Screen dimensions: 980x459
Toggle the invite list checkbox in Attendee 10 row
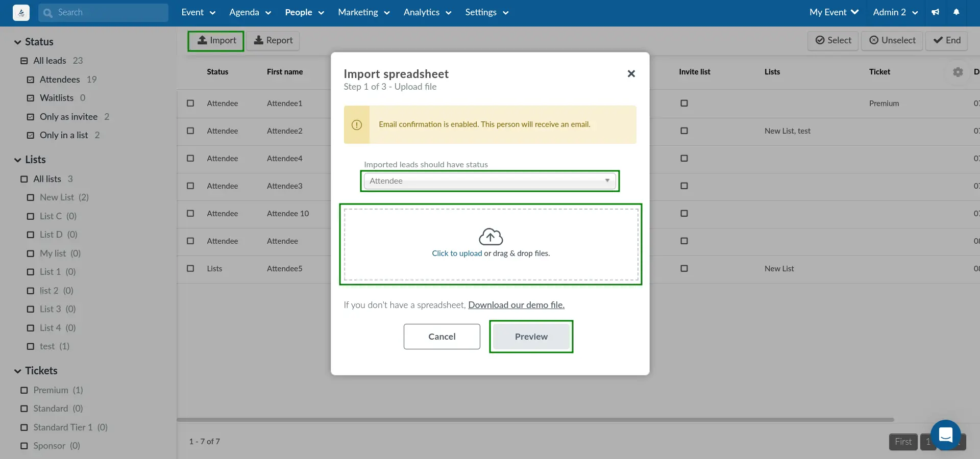[x=684, y=213]
